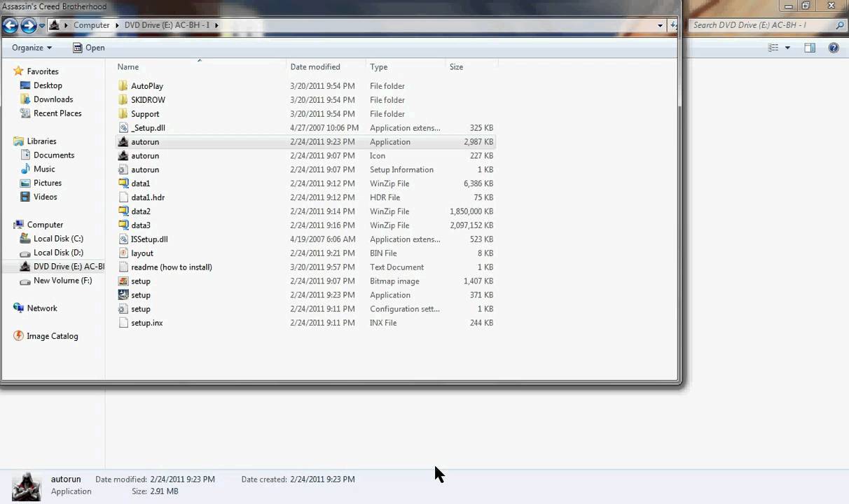Click DVD Drive (E:) breadcrumb segment

167,25
